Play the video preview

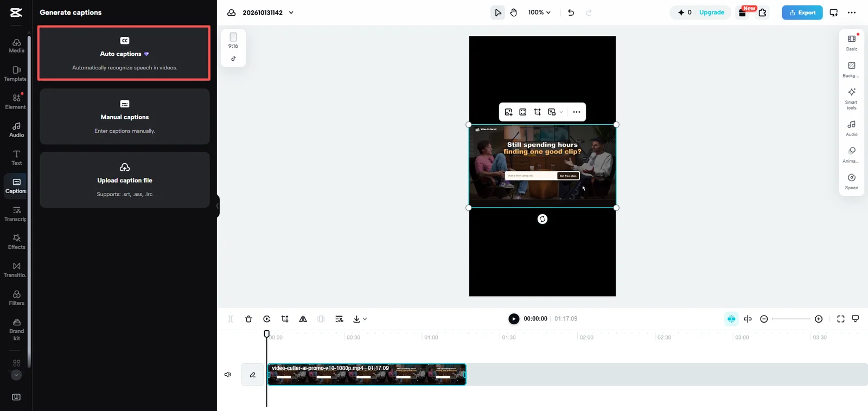click(x=514, y=319)
